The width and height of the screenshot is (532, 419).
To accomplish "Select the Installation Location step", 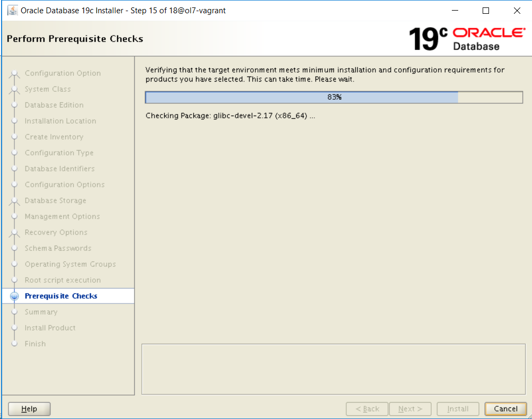I will coord(61,121).
